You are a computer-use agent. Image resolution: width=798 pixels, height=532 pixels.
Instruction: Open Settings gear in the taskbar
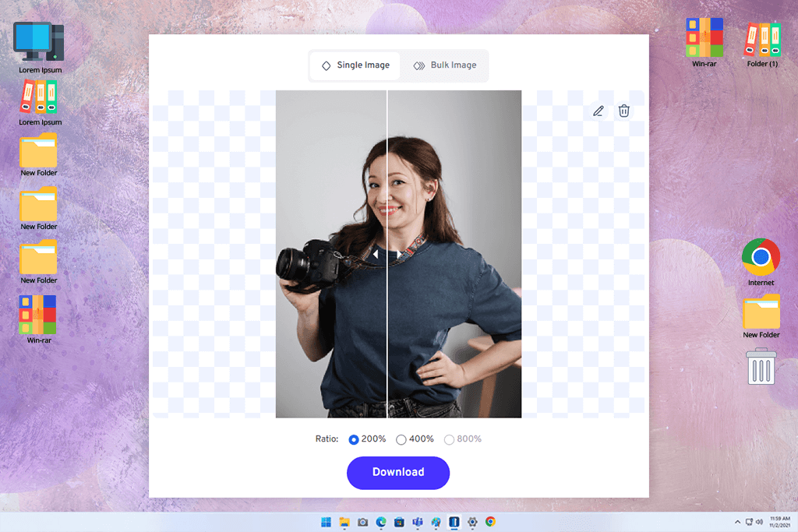(472, 522)
